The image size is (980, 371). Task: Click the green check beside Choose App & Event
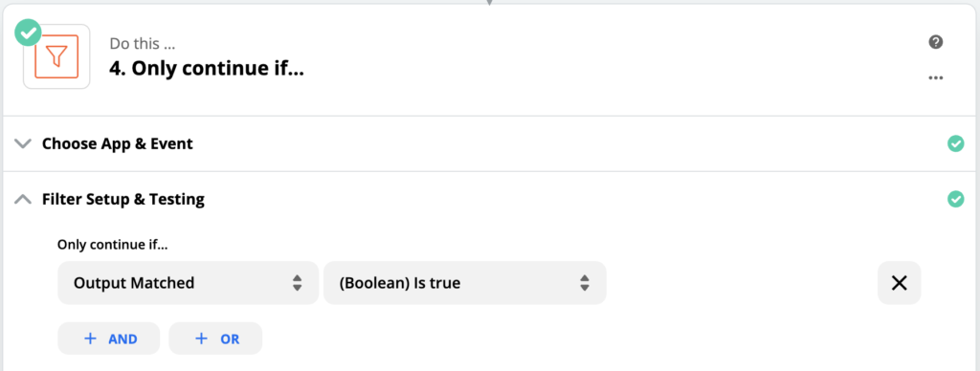(x=956, y=143)
